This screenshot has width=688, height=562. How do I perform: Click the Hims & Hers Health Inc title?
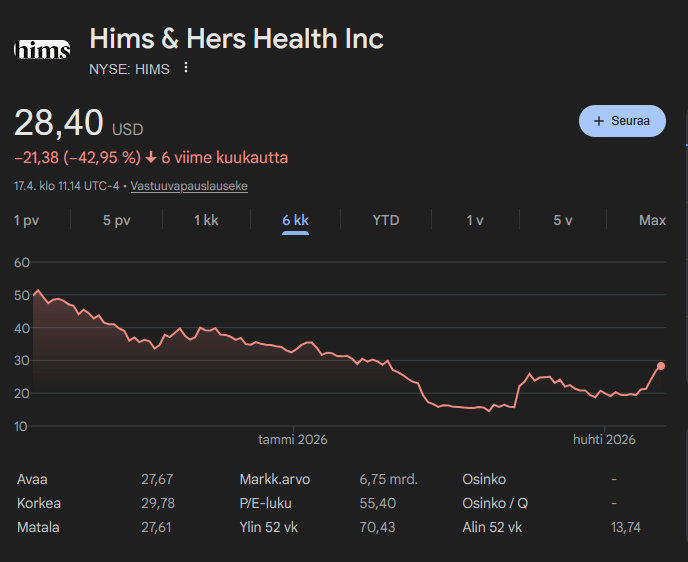point(236,39)
